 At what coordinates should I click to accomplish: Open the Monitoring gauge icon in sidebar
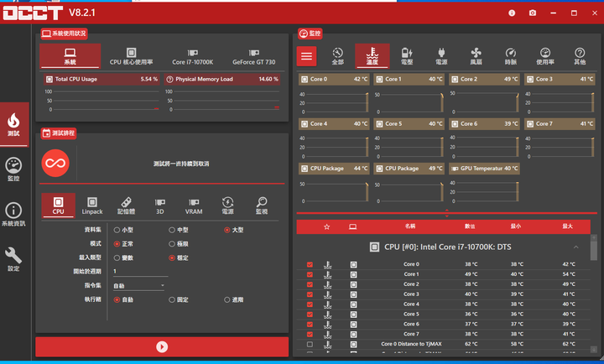click(14, 169)
